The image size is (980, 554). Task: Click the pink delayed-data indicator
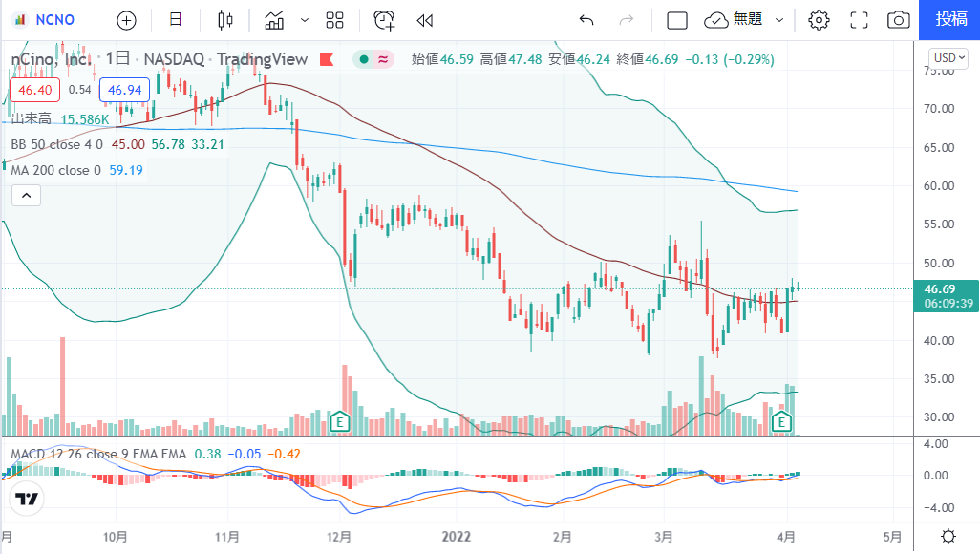[383, 59]
